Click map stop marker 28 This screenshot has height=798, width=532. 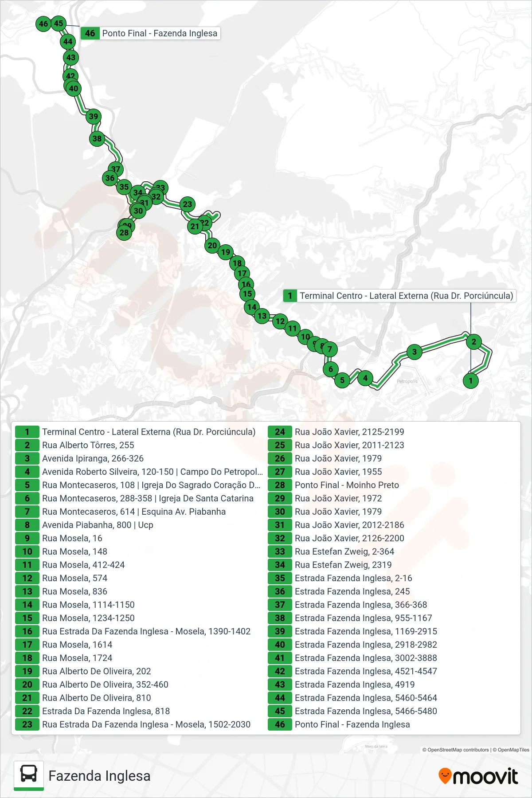click(x=124, y=232)
